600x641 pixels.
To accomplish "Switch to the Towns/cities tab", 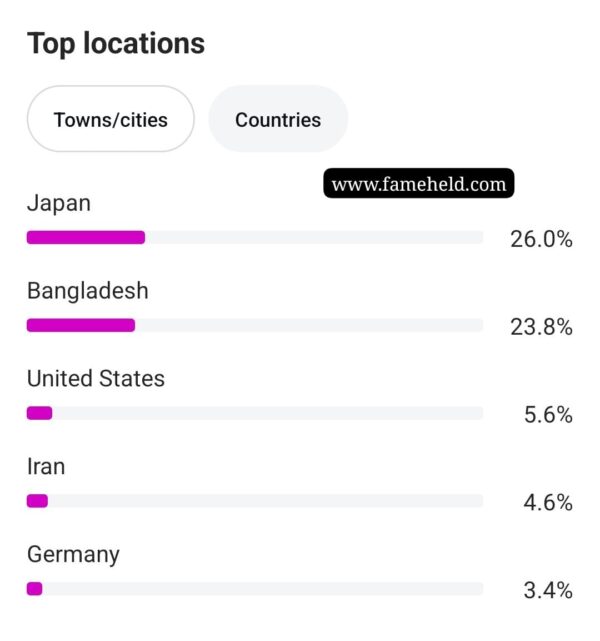I will pyautogui.click(x=110, y=119).
